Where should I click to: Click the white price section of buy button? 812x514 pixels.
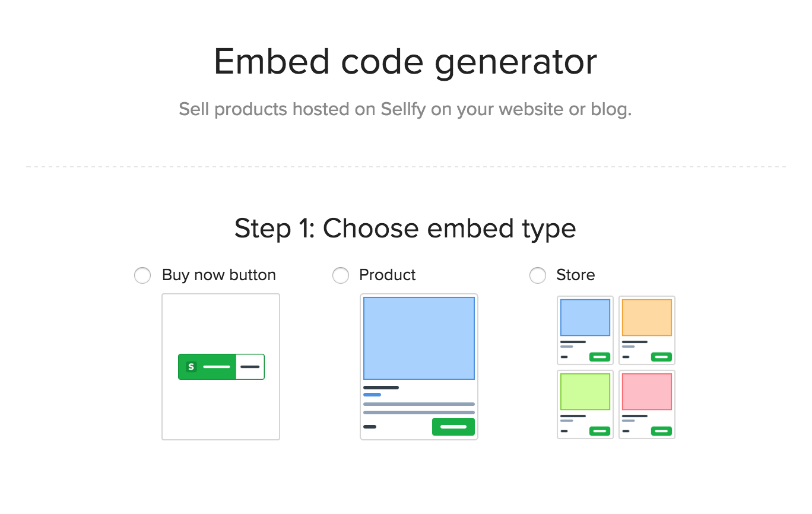tap(250, 367)
